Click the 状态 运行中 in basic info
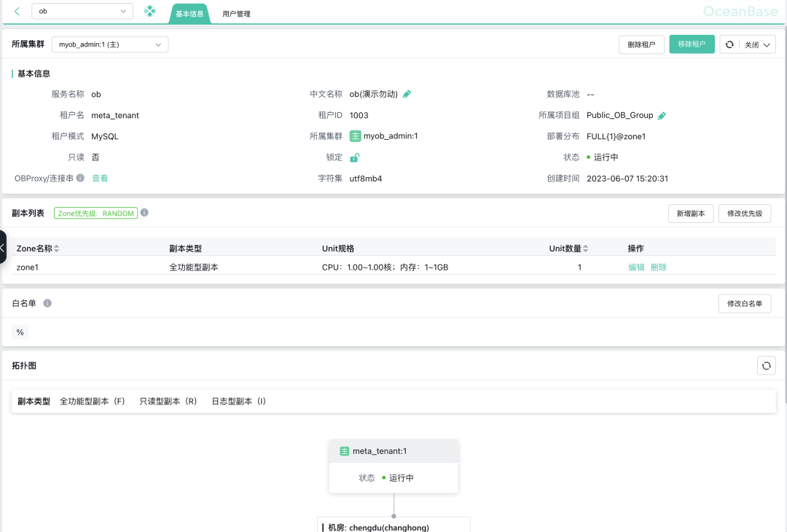Screen dimensions: 787x532 tap(603, 157)
